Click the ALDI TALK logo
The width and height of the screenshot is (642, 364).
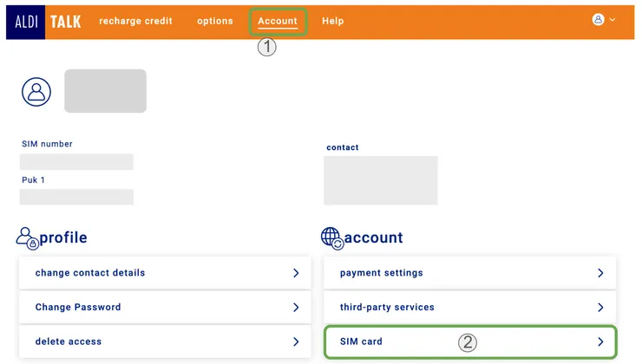pyautogui.click(x=47, y=21)
